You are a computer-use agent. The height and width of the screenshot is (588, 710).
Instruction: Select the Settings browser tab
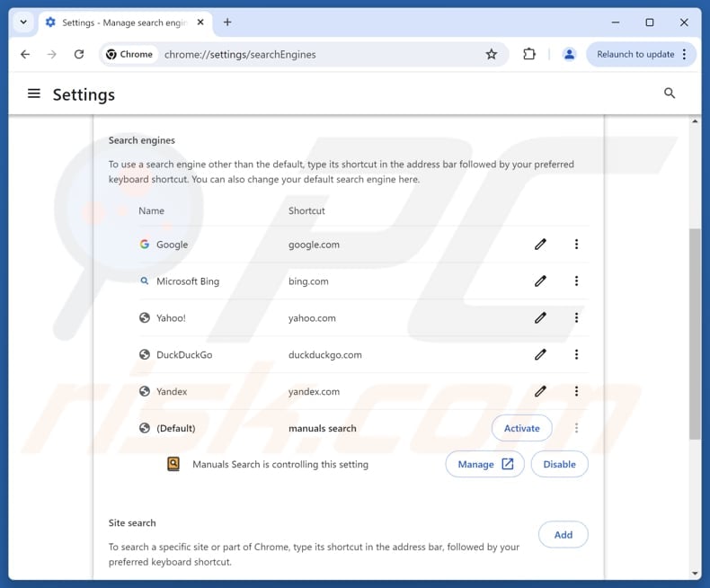pos(126,22)
